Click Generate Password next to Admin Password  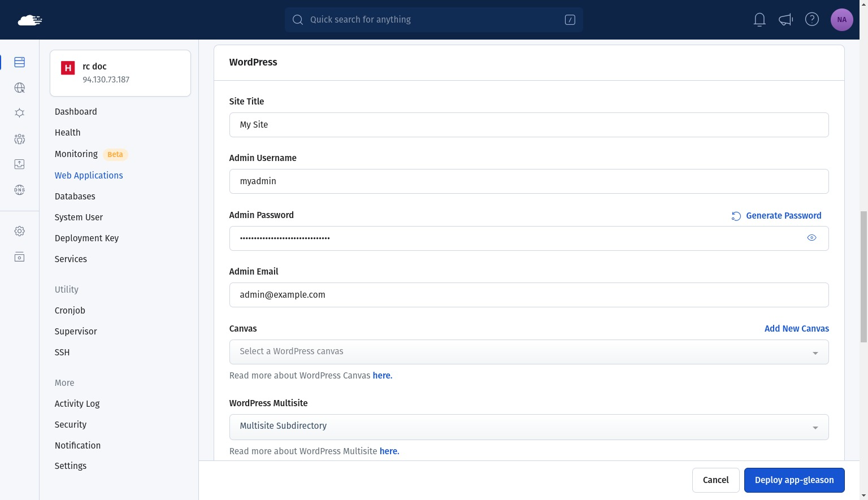(x=783, y=215)
